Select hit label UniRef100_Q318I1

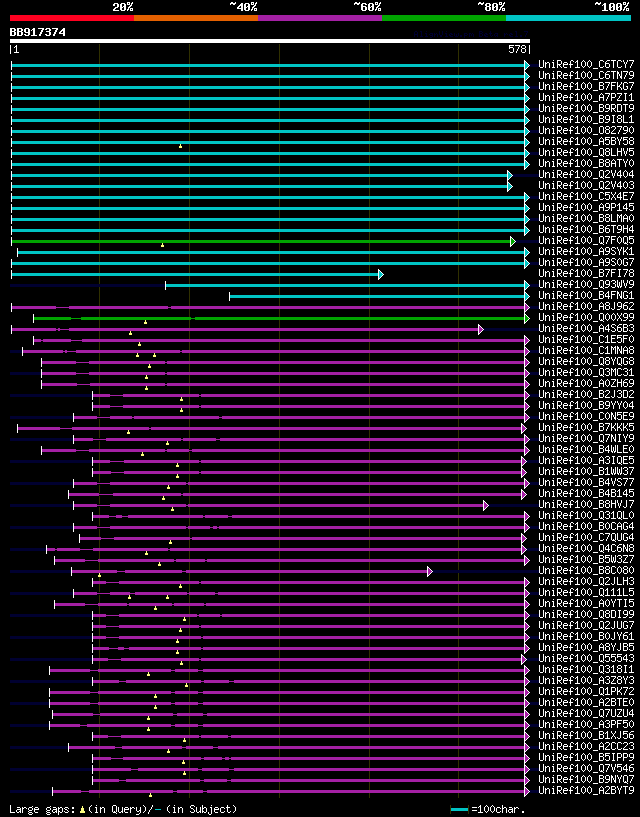click(586, 670)
